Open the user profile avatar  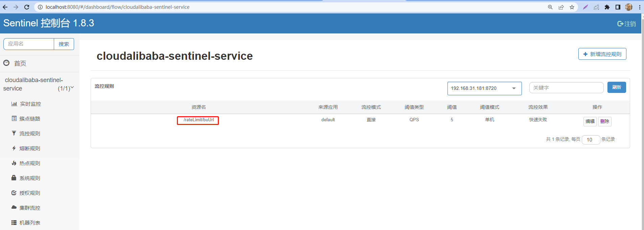[629, 7]
